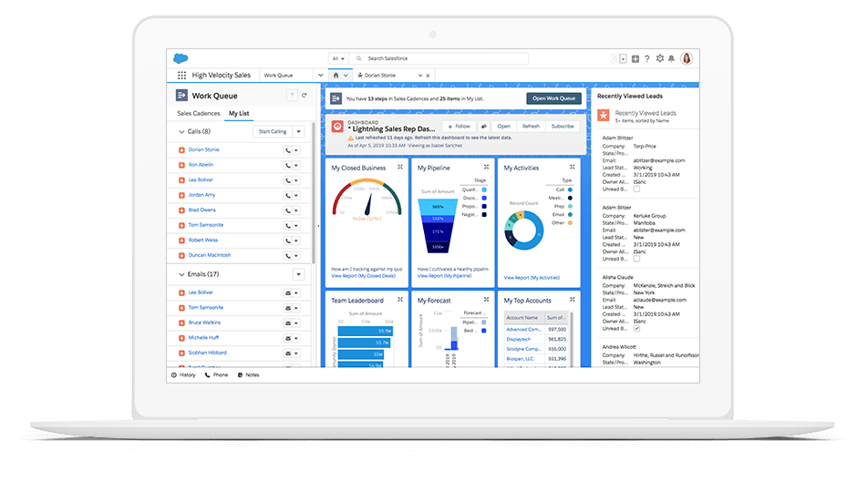Click the Work Queue filter icon

[x=292, y=95]
